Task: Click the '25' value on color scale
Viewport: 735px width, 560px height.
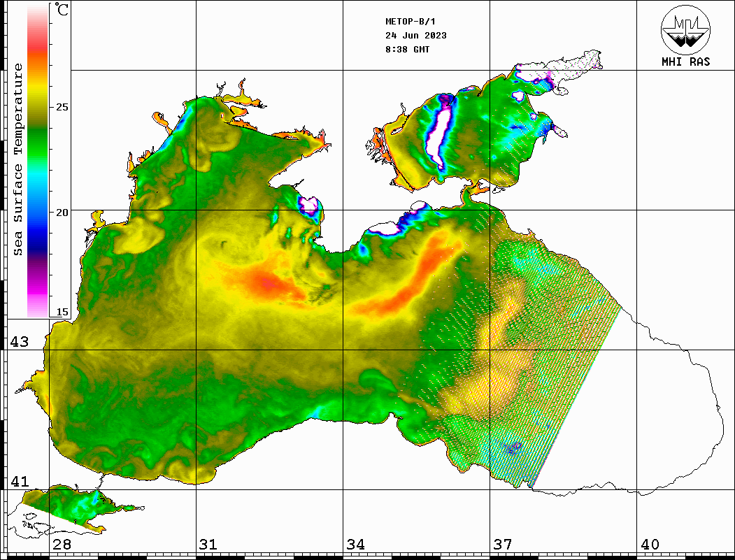Action: (x=62, y=107)
